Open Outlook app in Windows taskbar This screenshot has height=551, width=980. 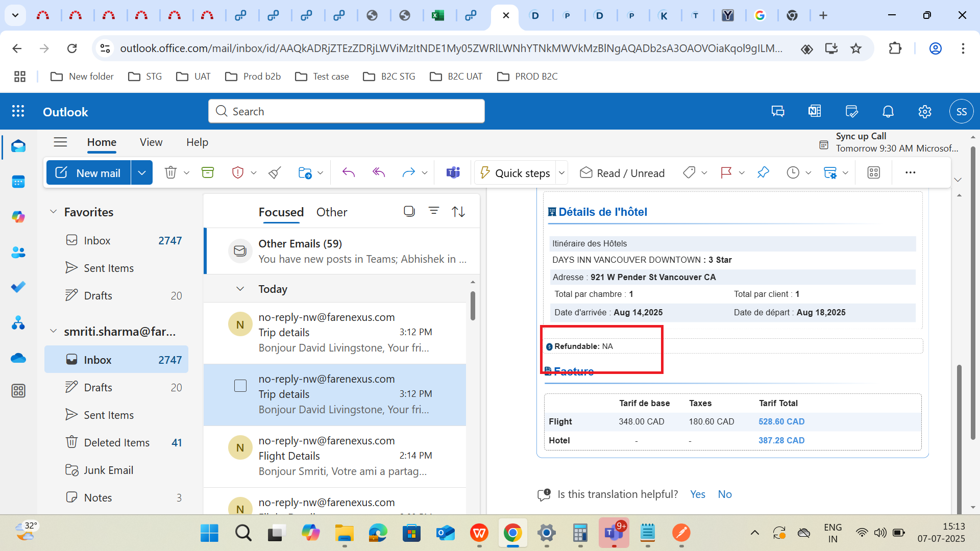click(446, 533)
